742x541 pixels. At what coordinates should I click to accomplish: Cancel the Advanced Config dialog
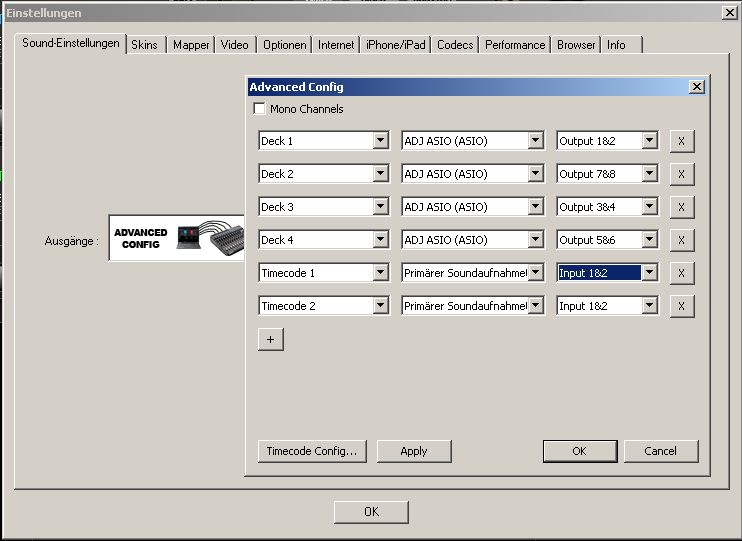660,451
